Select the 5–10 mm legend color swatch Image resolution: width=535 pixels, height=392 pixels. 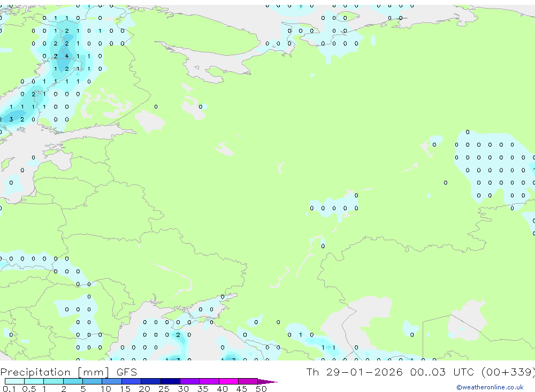pyautogui.click(x=93, y=381)
